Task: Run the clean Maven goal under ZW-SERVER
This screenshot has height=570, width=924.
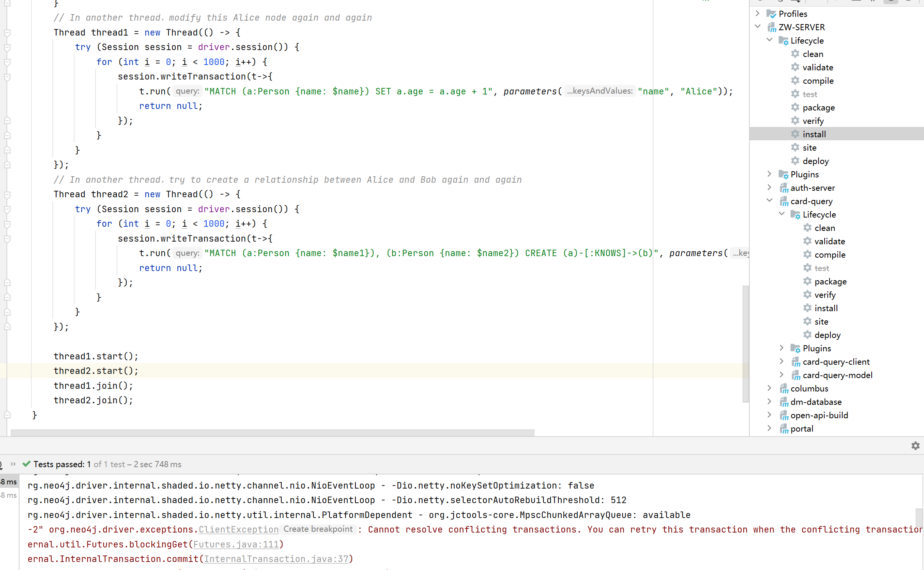Action: coord(813,54)
